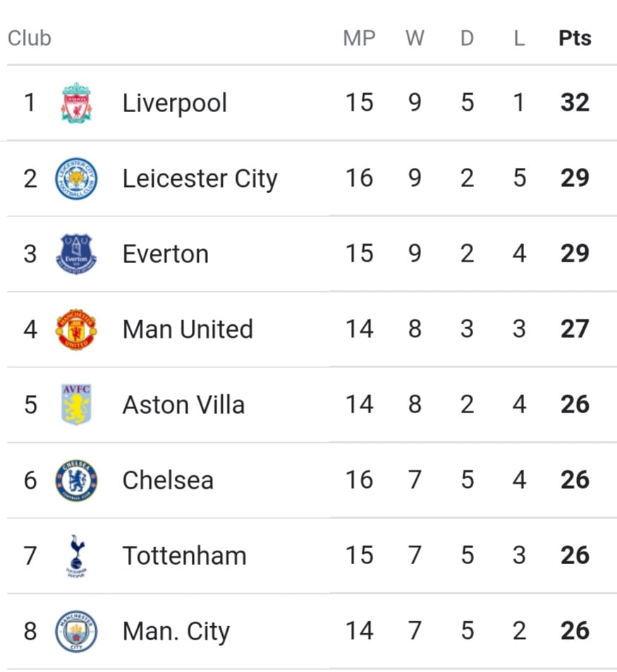This screenshot has width=617, height=672.
Task: Click the Manchester City crest icon
Action: click(x=76, y=631)
